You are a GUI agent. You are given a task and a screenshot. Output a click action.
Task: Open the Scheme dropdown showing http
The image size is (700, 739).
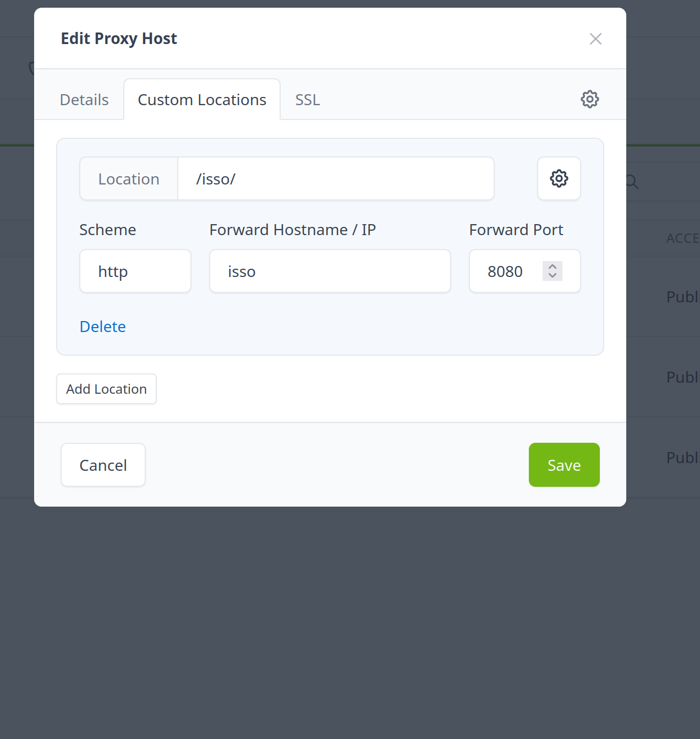click(135, 271)
